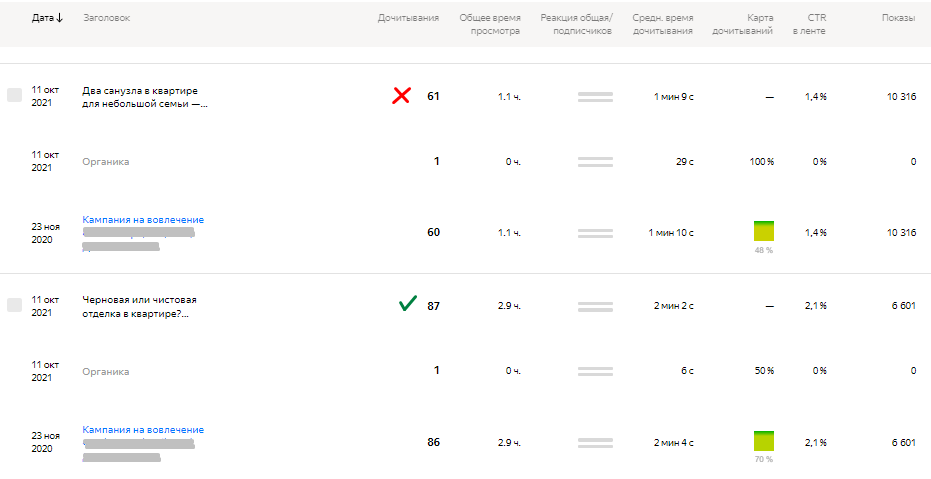This screenshot has width=931, height=479.
Task: Sort by the Дата column arrow
Action: [x=60, y=18]
